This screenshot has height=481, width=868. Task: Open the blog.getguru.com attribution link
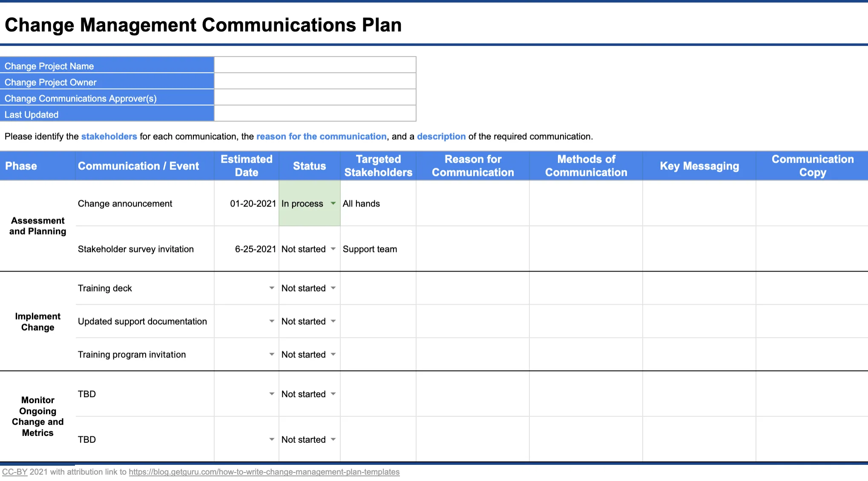pos(264,472)
